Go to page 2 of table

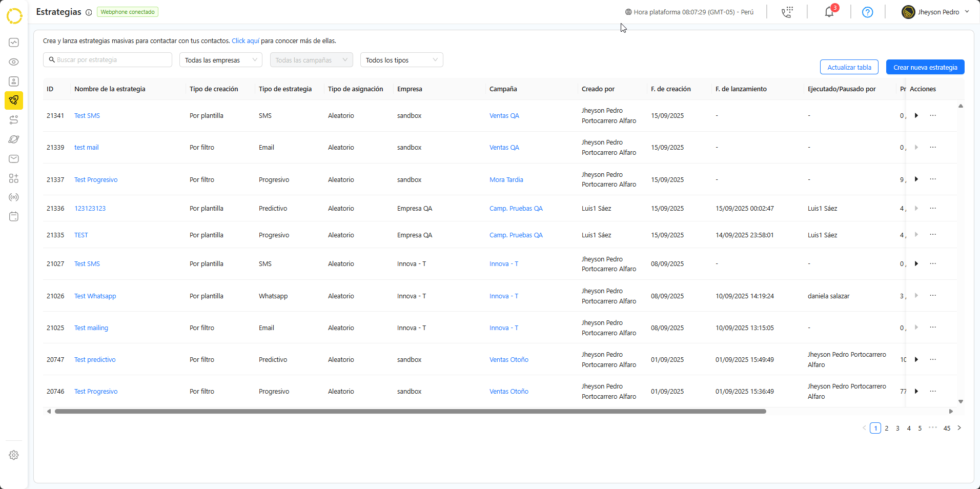[887, 428]
